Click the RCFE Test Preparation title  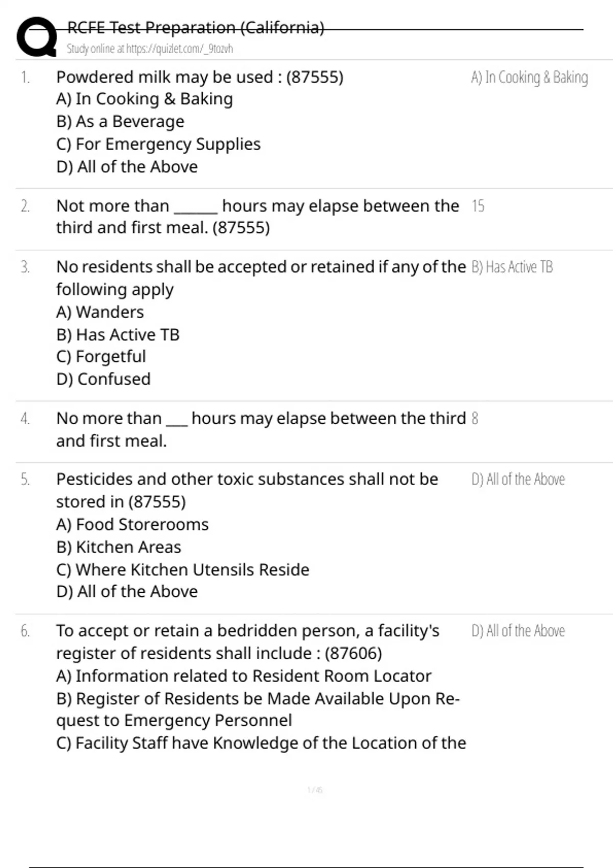click(x=196, y=28)
